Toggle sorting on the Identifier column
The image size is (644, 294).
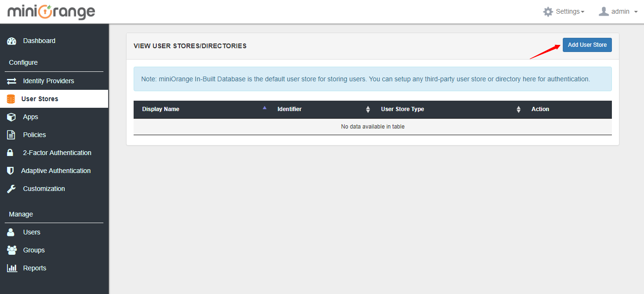[x=368, y=109]
